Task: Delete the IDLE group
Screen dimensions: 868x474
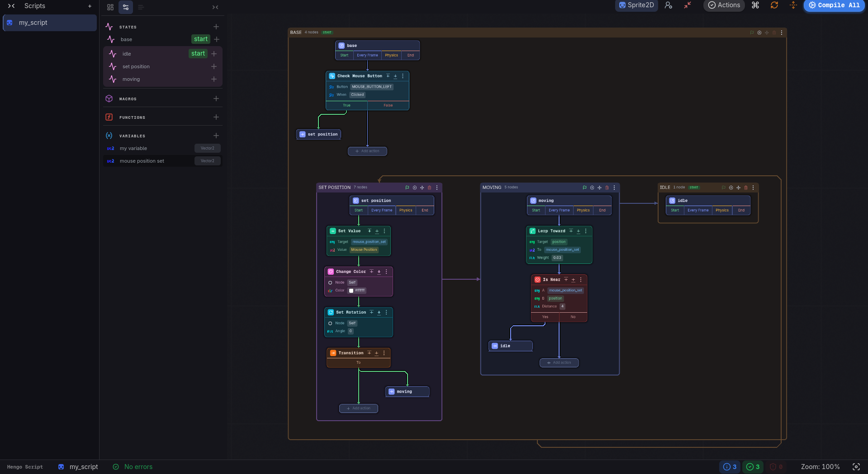Action: coord(746,188)
